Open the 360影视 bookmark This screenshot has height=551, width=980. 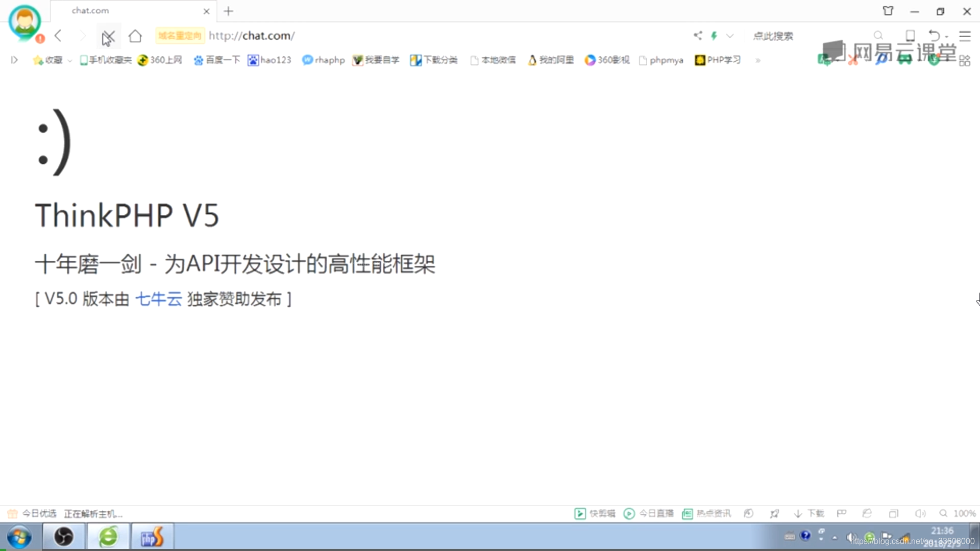607,60
